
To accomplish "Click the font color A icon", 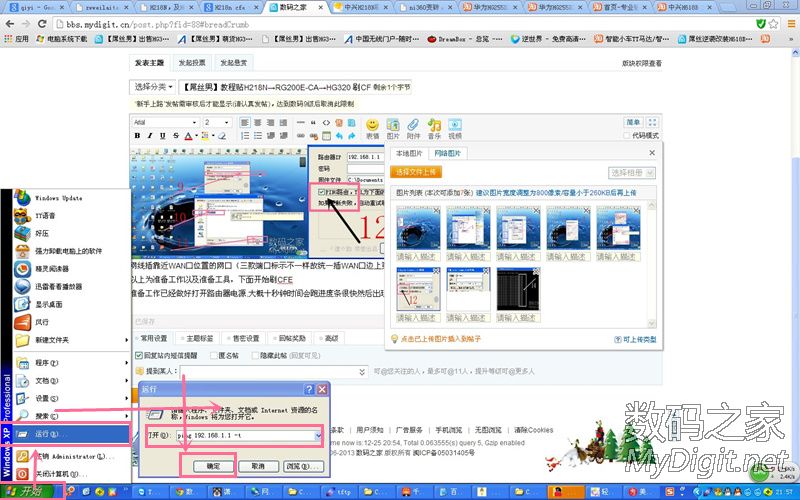I will click(188, 136).
